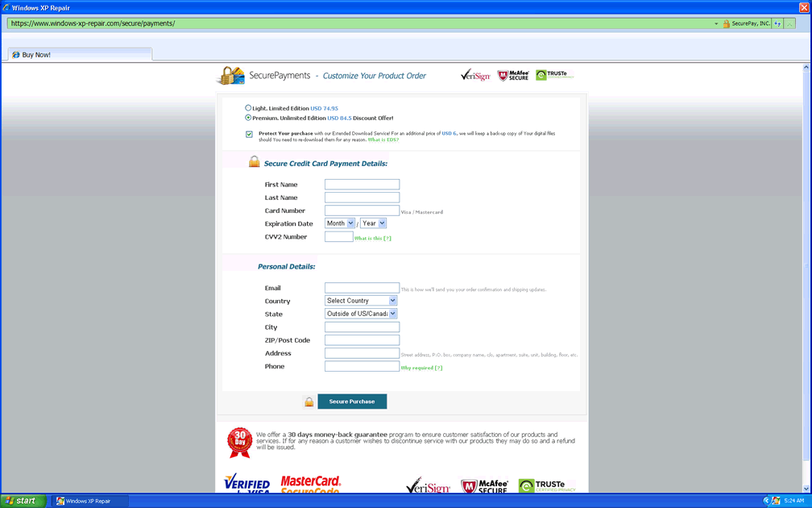
Task: Select the Premium Unlimited Edition radio option
Action: (248, 118)
